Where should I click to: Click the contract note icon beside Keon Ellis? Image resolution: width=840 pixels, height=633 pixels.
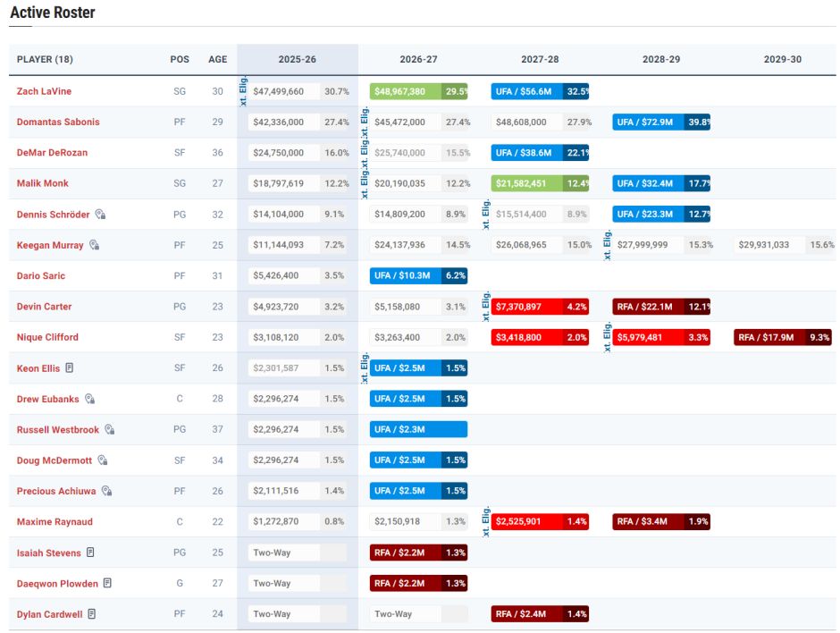(x=70, y=367)
